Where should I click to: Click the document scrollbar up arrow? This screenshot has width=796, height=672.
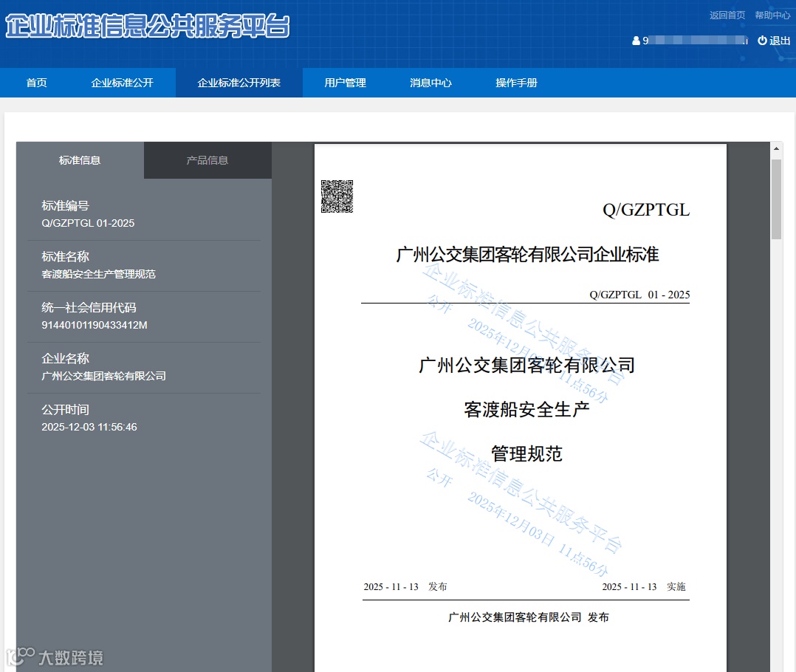point(776,148)
